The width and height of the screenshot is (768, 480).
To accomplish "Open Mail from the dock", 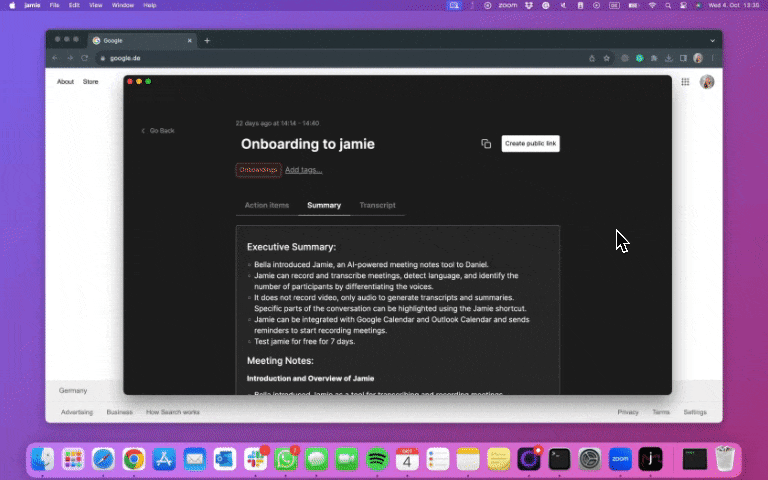I will pos(195,459).
